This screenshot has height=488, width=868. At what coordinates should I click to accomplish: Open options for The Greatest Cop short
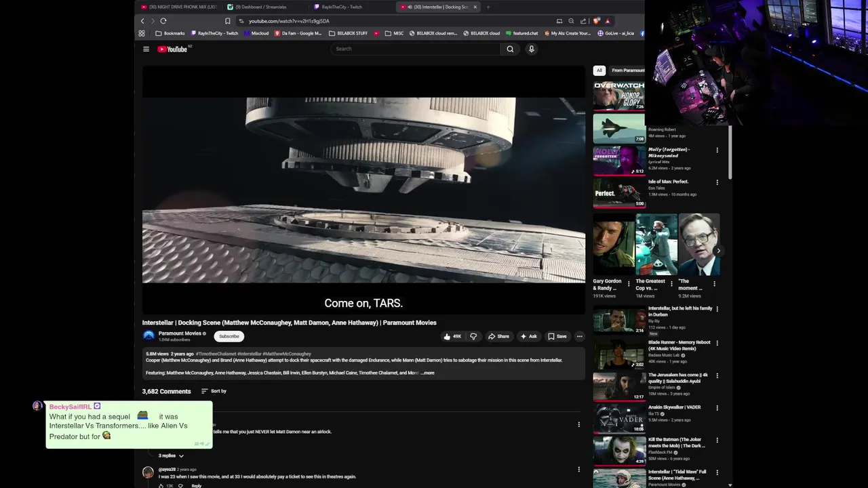coord(671,284)
